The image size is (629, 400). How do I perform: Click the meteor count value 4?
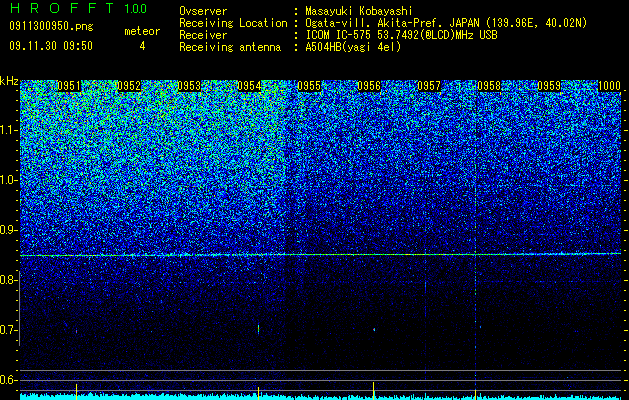(142, 46)
